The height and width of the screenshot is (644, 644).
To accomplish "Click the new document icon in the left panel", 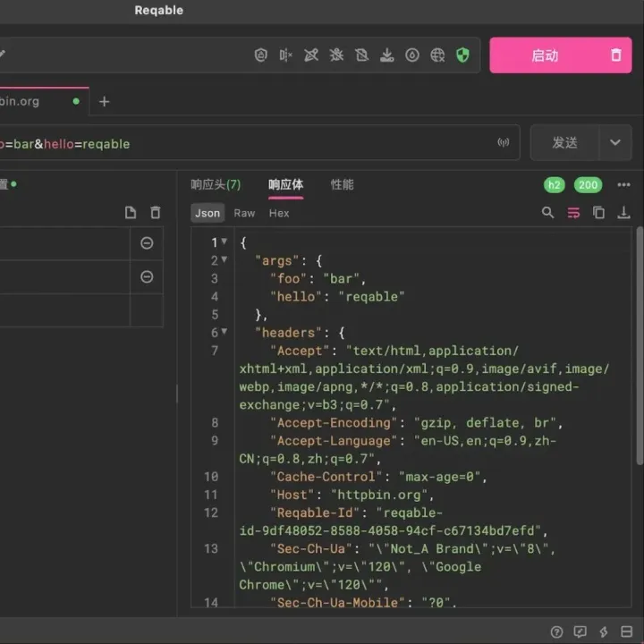I will tap(131, 212).
